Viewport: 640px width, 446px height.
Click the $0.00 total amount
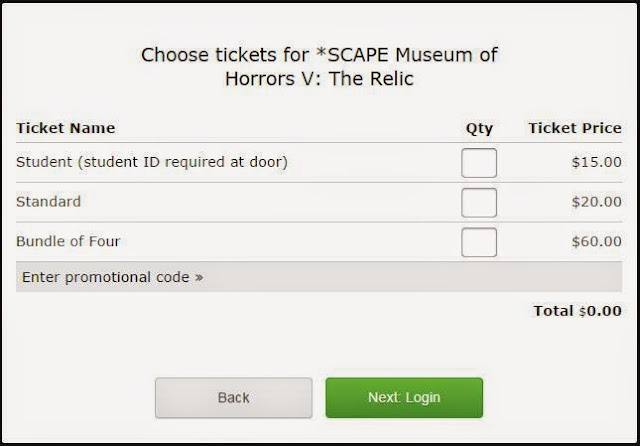pyautogui.click(x=600, y=311)
